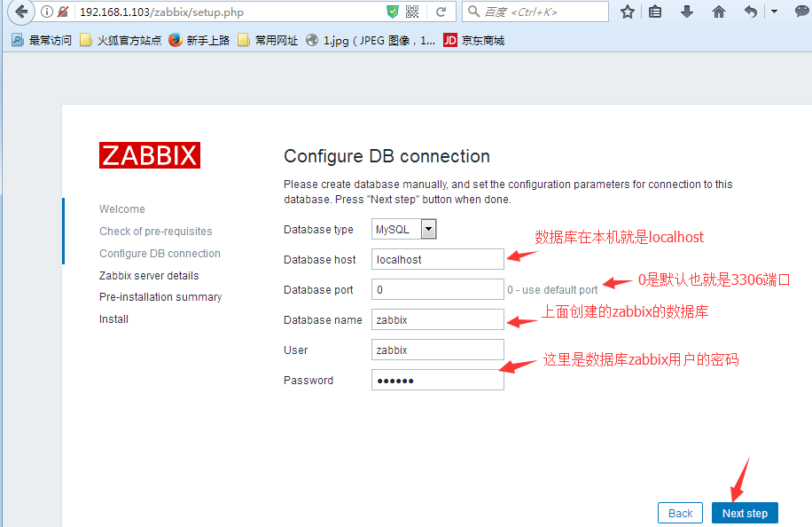Screen dimensions: 812x527
Task: Open the Database type MySQL dropdown
Action: [404, 230]
